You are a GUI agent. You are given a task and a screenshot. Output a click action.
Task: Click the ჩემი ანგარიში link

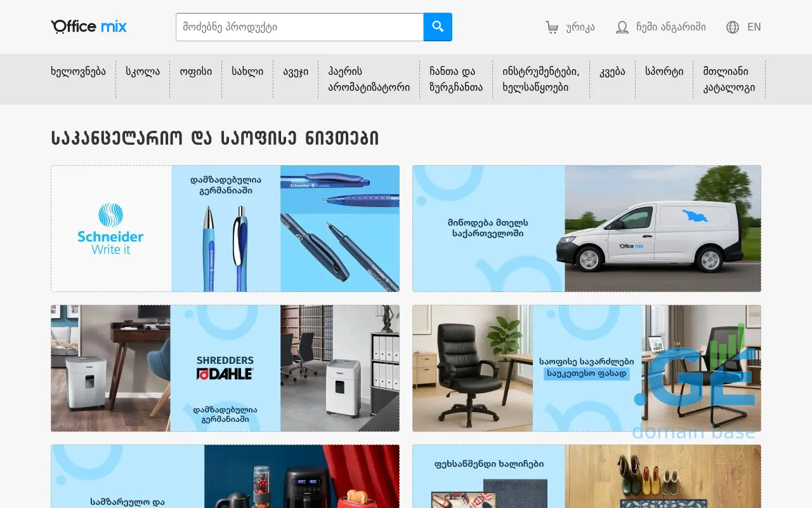(x=671, y=27)
